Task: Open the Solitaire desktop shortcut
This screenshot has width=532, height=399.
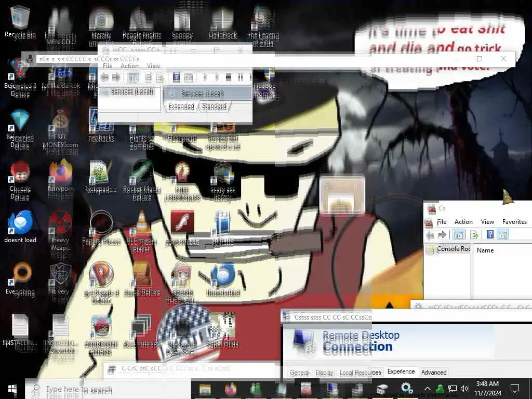Action: (x=222, y=228)
